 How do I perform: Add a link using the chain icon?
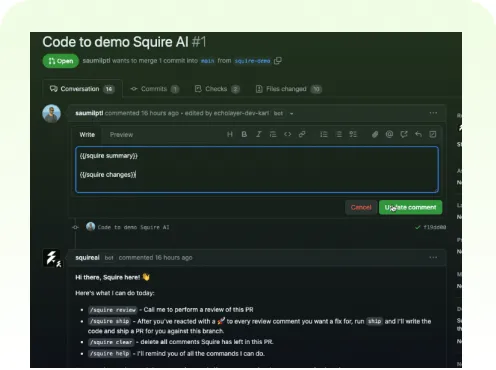click(302, 134)
